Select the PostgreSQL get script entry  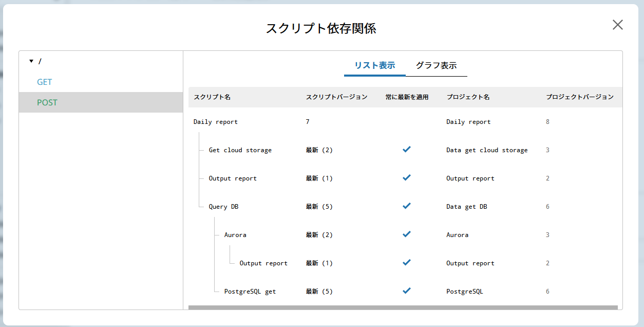(250, 292)
